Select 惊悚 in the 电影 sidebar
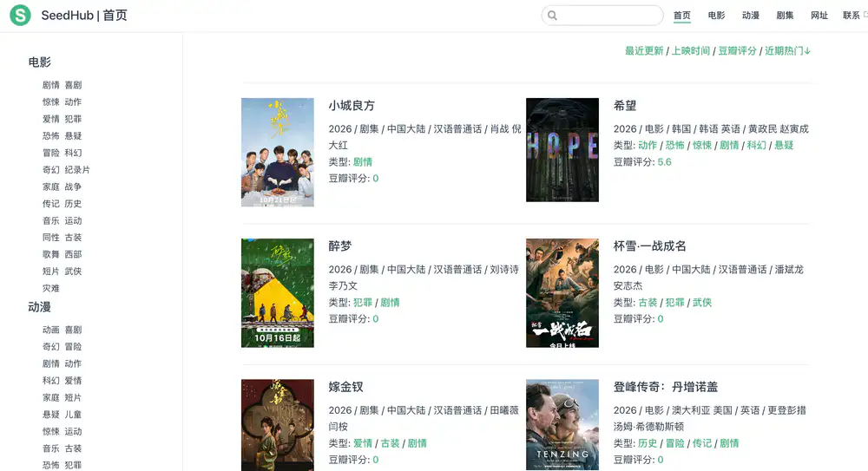Image resolution: width=868 pixels, height=471 pixels. click(x=51, y=101)
